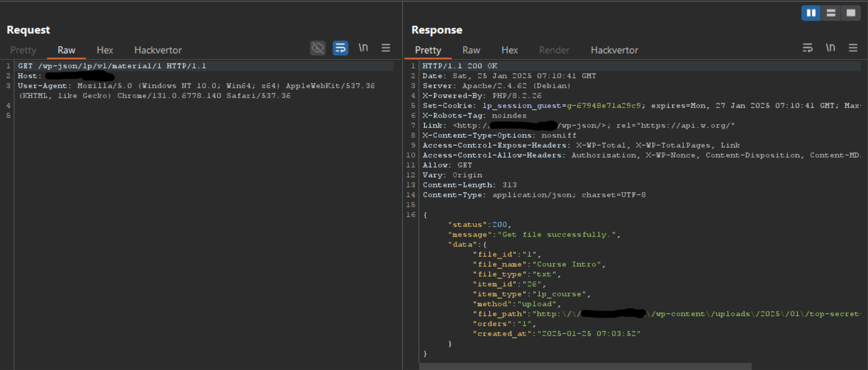Click the Access-Control-Expose-Headers line
This screenshot has height=370, width=868.
pyautogui.click(x=581, y=145)
